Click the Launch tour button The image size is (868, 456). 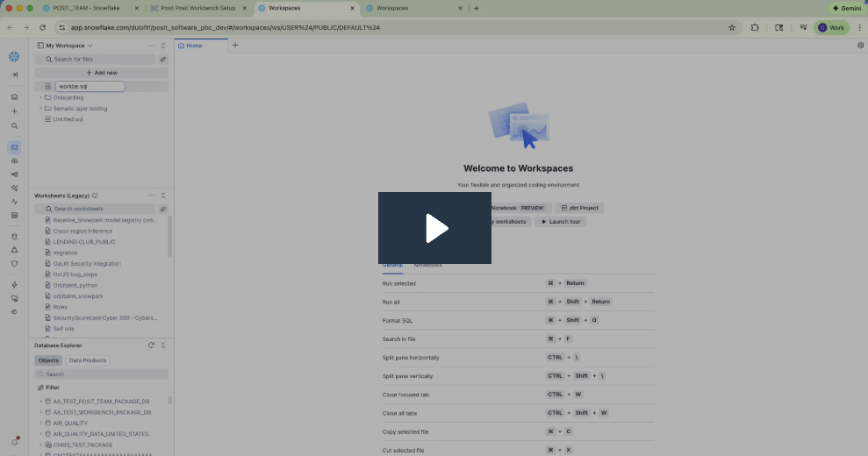click(x=560, y=222)
